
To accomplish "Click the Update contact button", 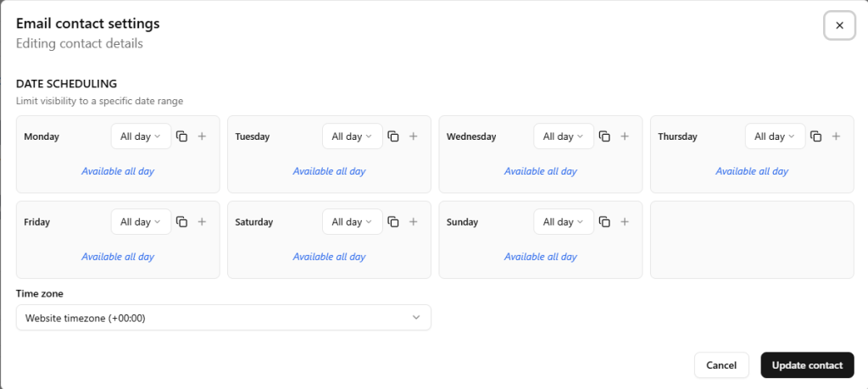I will 807,365.
